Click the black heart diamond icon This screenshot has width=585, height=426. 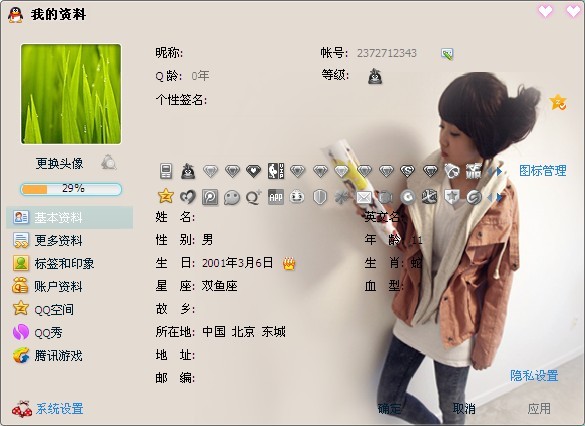[x=253, y=171]
